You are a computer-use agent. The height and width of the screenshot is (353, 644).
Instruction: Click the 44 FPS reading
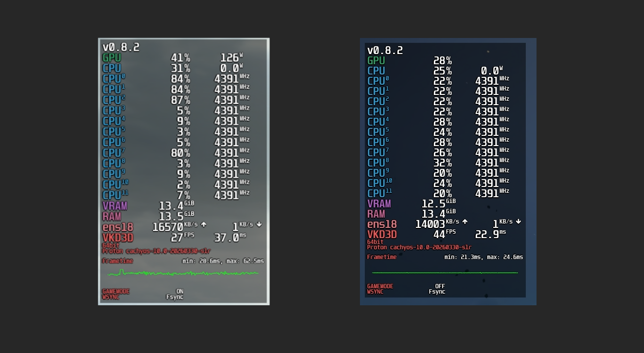click(445, 234)
